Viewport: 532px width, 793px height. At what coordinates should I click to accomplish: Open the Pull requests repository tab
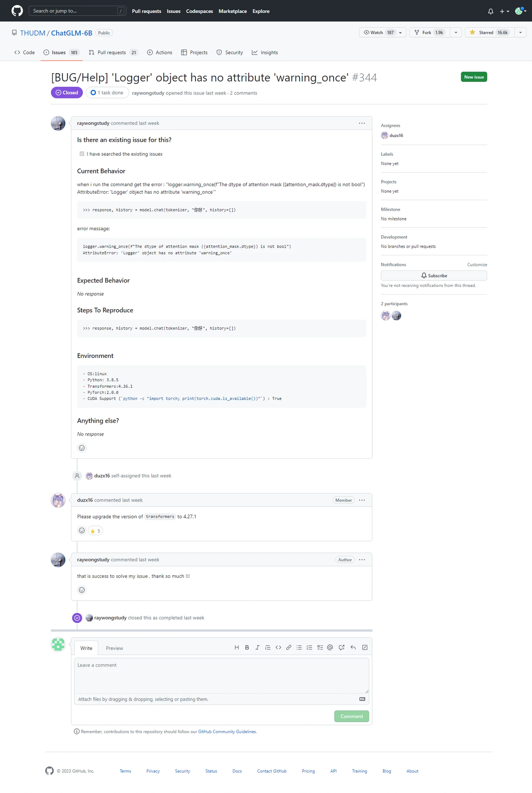click(112, 53)
